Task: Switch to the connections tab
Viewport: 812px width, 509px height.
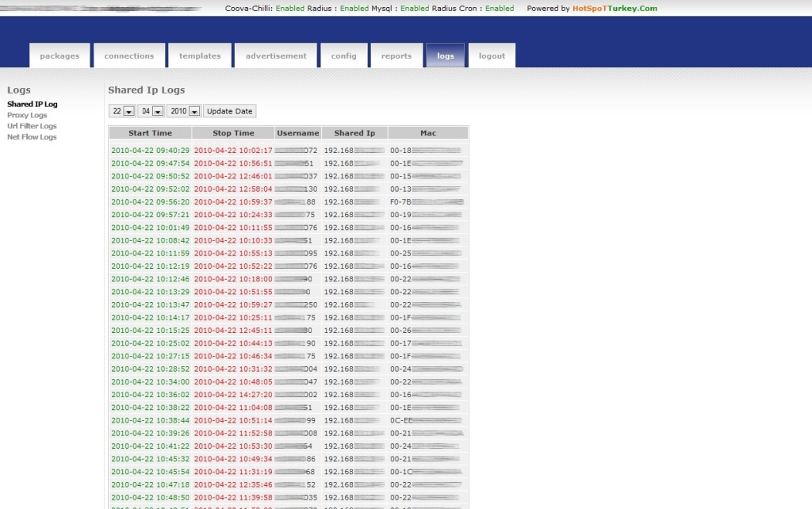Action: pyautogui.click(x=129, y=55)
